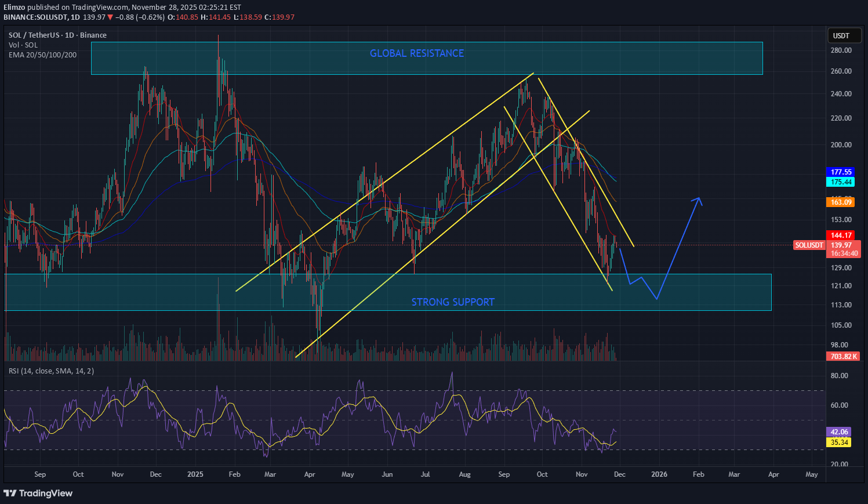Click the cyan 175.44 EMA price label
This screenshot has height=504, width=868.
[841, 182]
